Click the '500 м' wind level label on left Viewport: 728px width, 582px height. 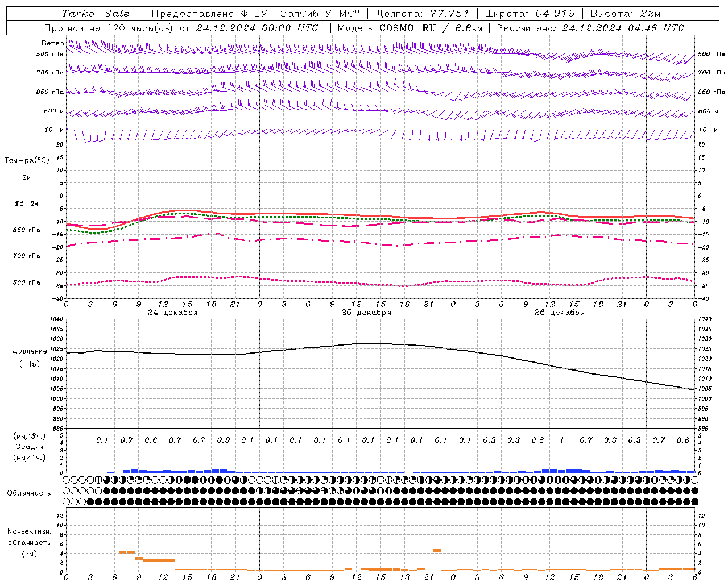pos(54,111)
